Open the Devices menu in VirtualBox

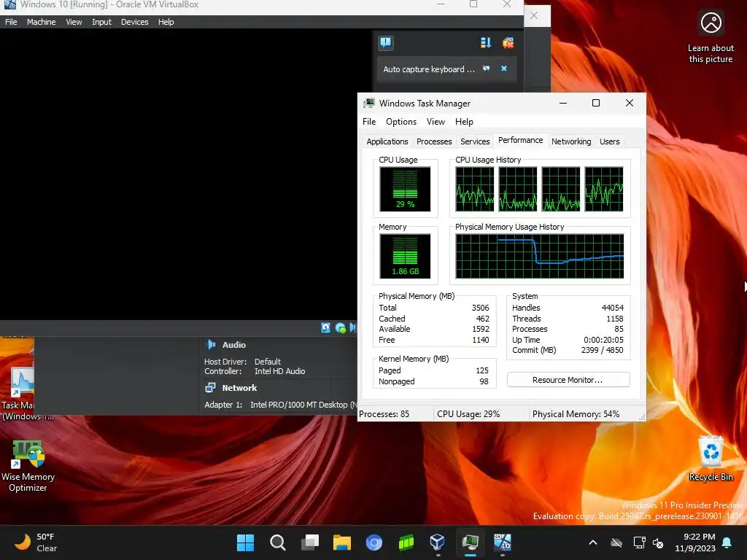134,22
